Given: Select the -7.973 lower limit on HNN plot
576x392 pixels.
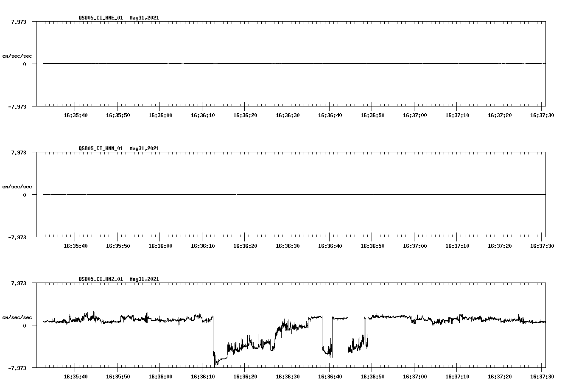Looking at the screenshot, I should click(x=17, y=238).
